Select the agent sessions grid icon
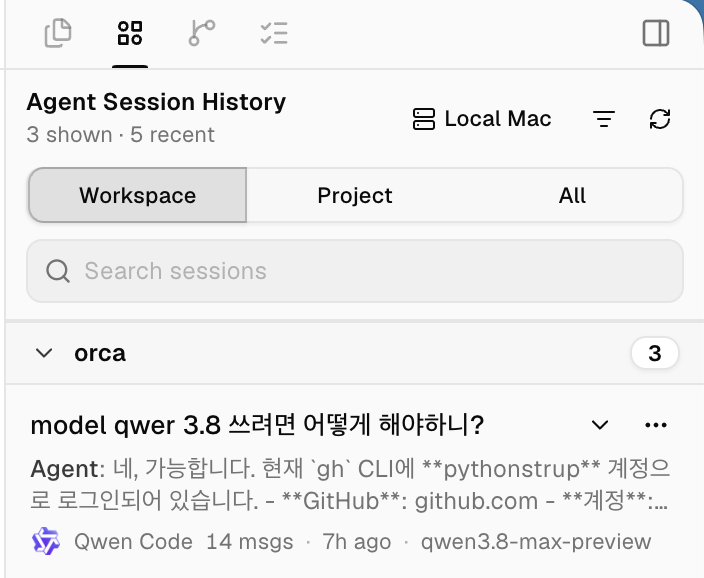 (130, 33)
